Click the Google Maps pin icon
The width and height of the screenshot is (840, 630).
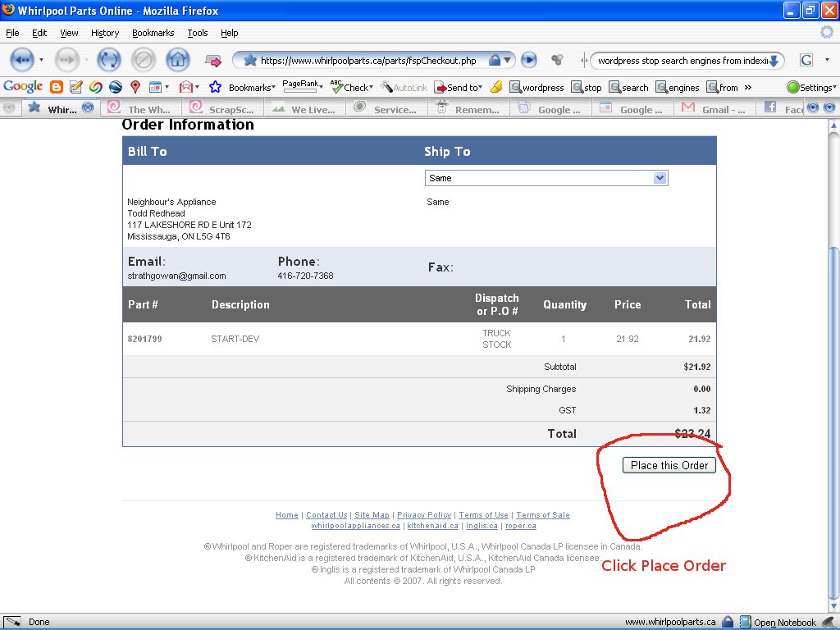(135, 87)
